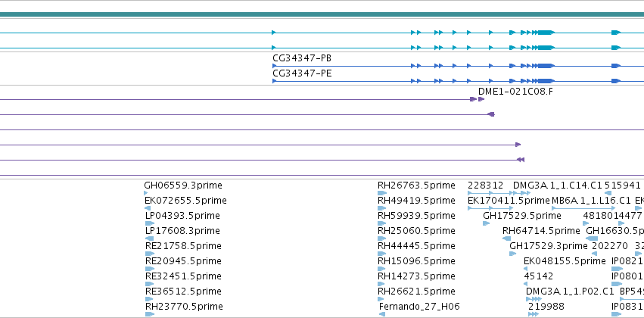Screen dimensions: 644x318
Task: Click the 45142 feature label
Action: [x=539, y=276]
